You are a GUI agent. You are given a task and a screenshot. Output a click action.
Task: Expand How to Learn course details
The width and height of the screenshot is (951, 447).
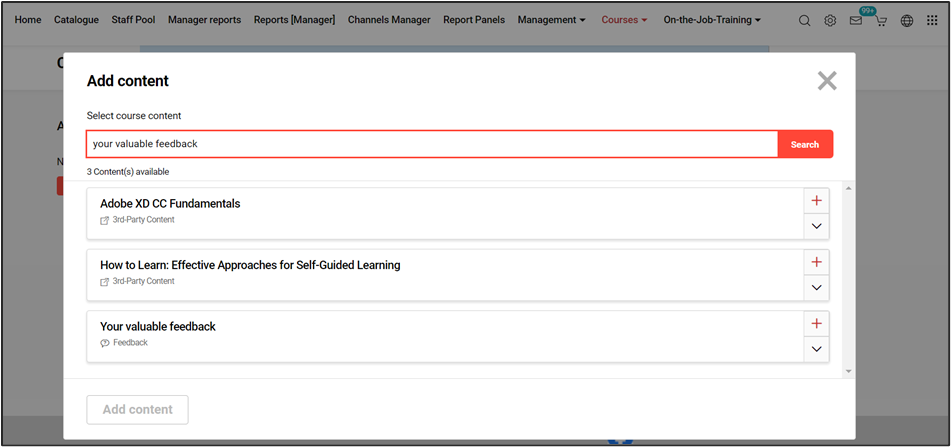(x=816, y=288)
